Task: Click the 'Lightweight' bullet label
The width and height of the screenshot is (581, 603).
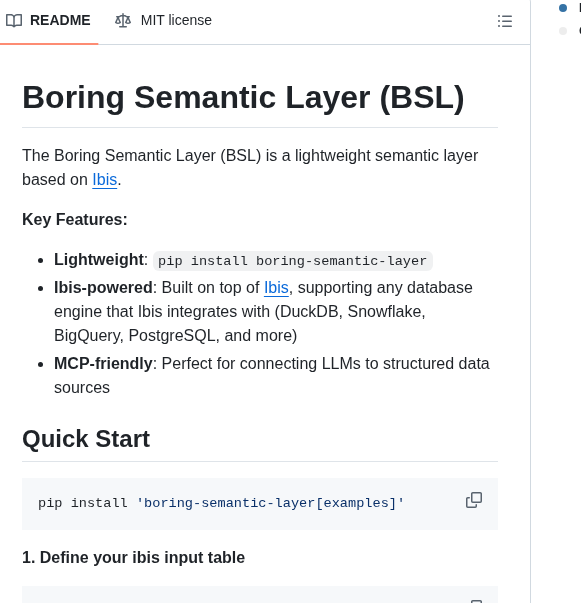Action: point(99,260)
